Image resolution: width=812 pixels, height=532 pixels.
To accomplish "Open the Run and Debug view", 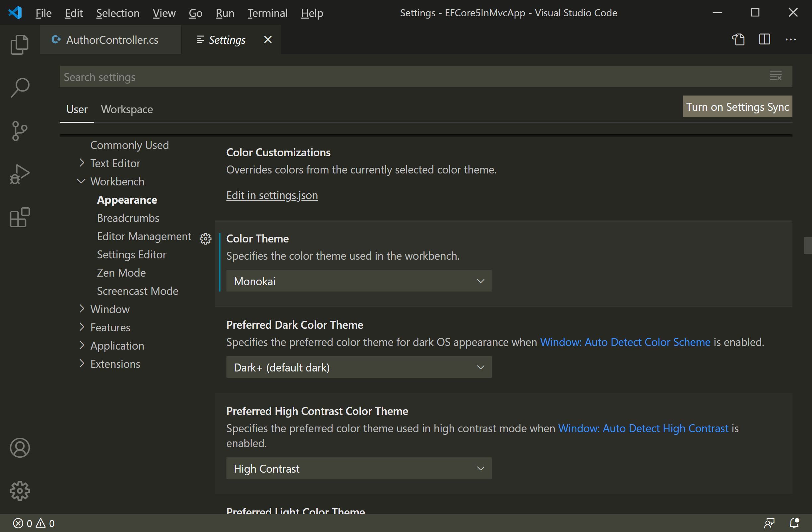I will [x=20, y=174].
